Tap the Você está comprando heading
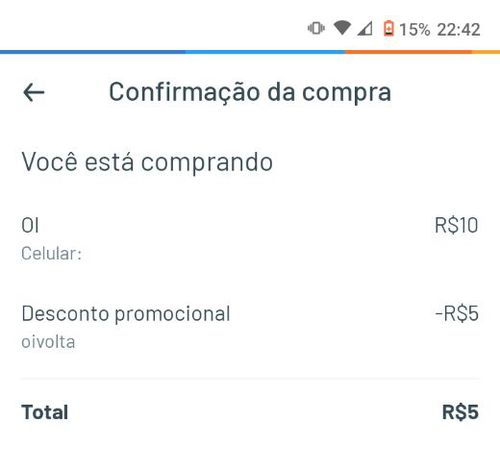The width and height of the screenshot is (500, 470). 147,162
